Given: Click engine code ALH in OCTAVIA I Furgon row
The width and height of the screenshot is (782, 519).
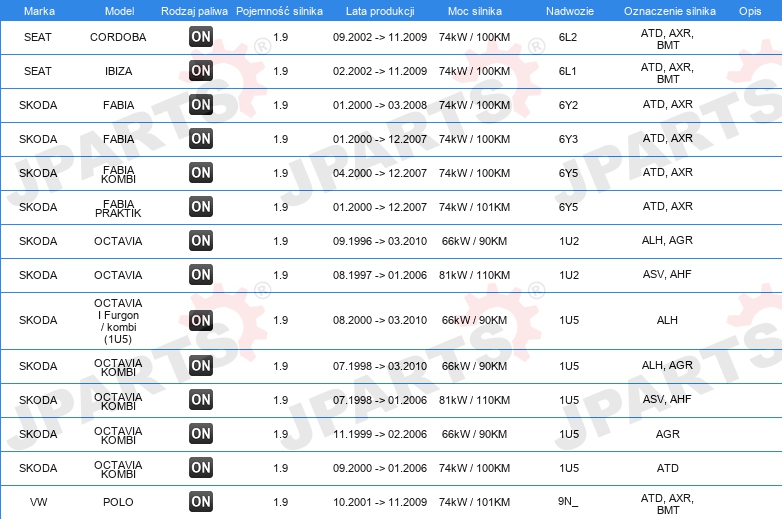Looking at the screenshot, I should tap(667, 320).
